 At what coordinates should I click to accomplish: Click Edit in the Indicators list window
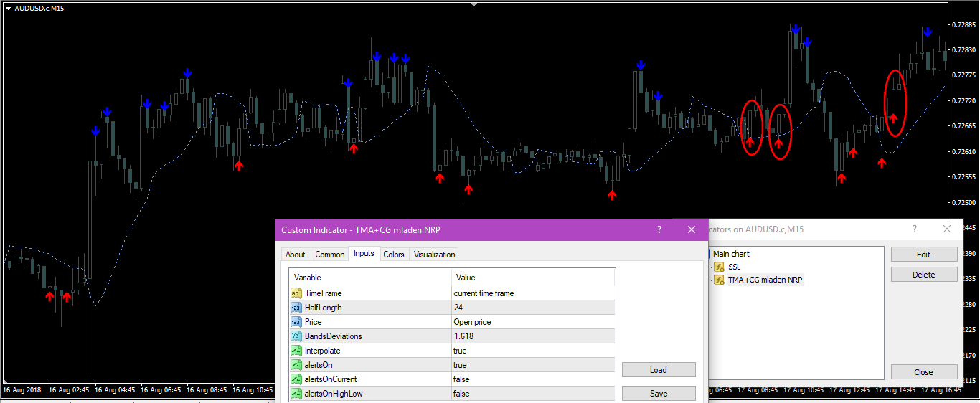click(x=924, y=255)
